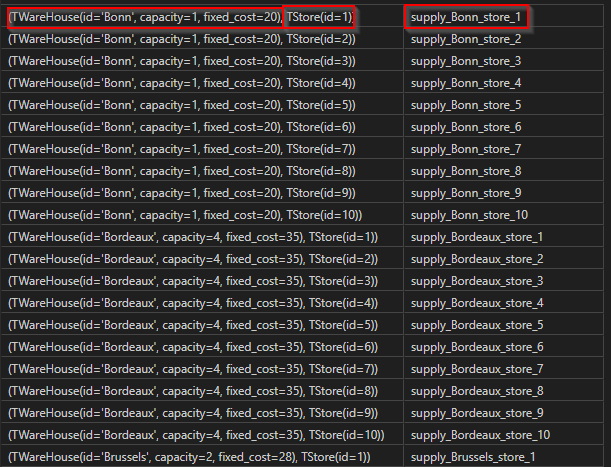
Task: Select key cell for Bonn with TStore(id=8)
Action: pos(202,171)
